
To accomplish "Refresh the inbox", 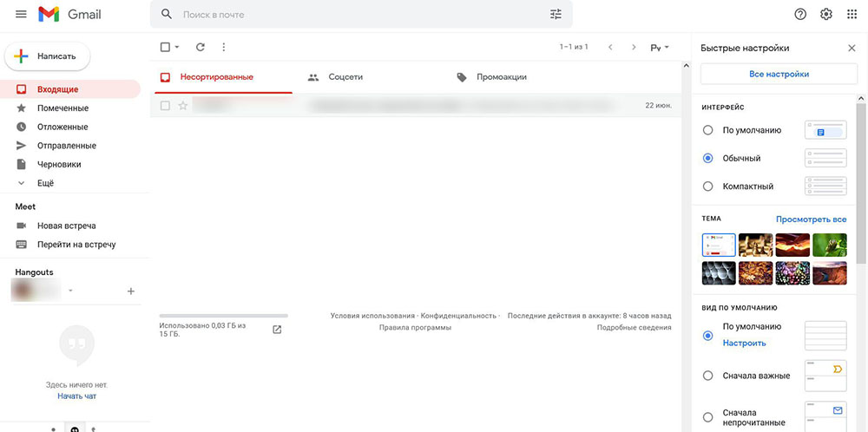I will click(201, 48).
